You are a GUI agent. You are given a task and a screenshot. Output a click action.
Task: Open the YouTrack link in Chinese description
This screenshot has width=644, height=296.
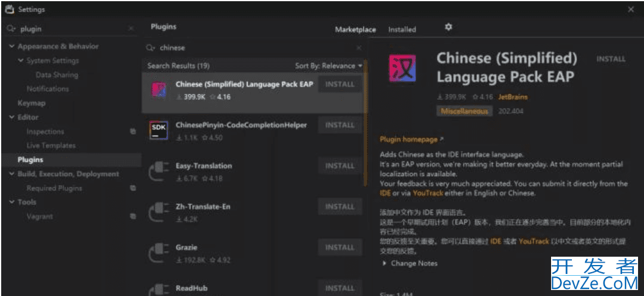tap(534, 241)
